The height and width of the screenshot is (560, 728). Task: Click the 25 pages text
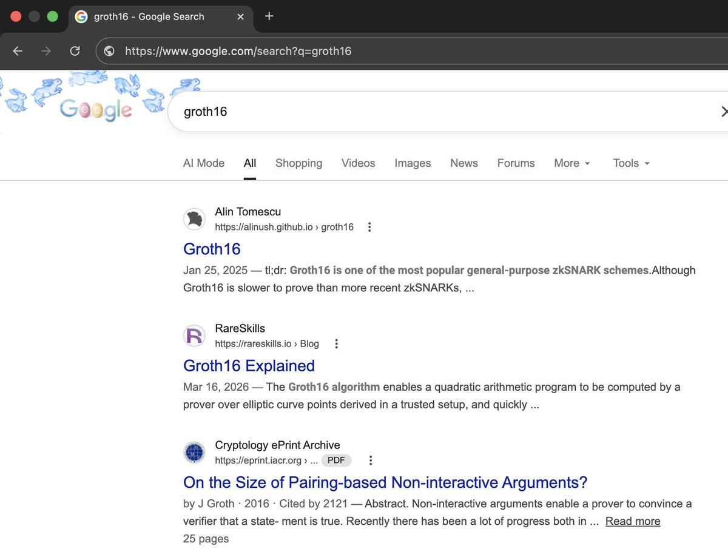(x=206, y=538)
